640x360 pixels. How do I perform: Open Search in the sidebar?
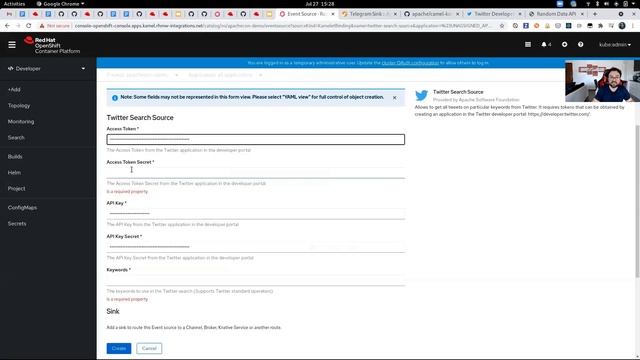tap(16, 138)
